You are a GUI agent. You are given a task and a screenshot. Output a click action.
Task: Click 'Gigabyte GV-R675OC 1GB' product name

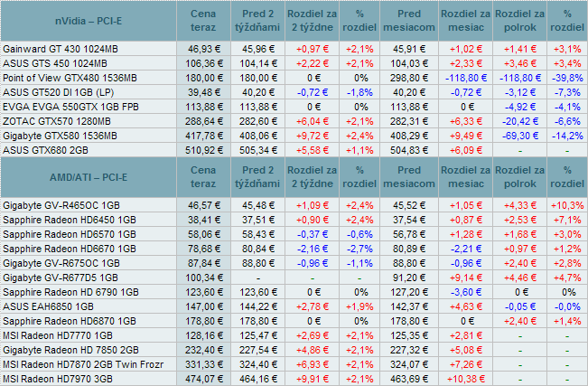coord(61,264)
